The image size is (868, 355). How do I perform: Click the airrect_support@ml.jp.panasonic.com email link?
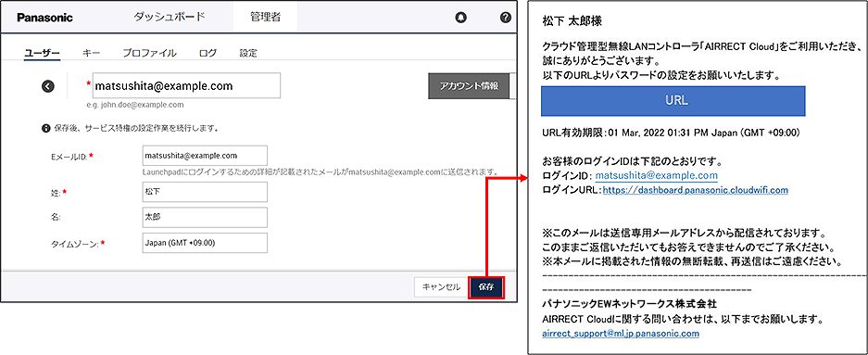coord(621,334)
